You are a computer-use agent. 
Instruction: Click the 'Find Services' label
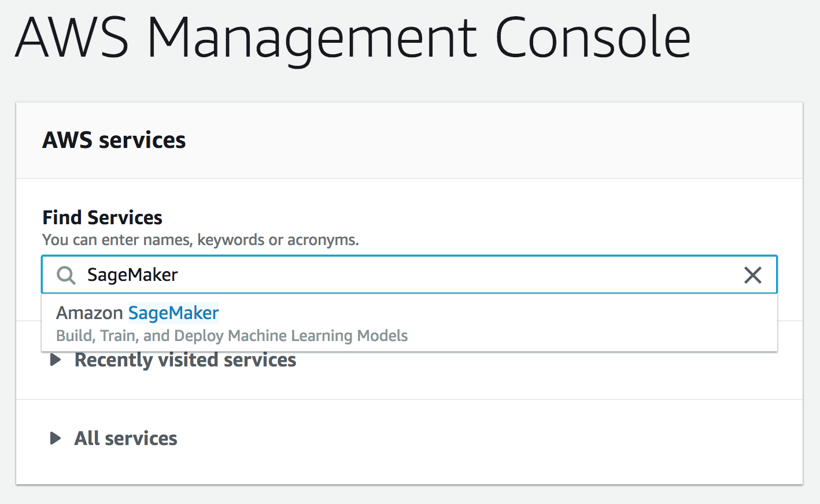tap(102, 218)
